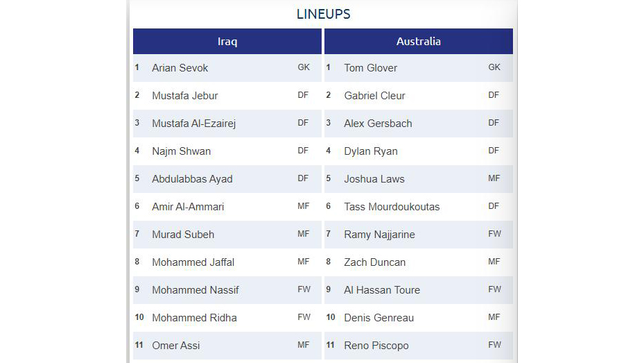Open Tass Mourdoukoutas entry
The image size is (644, 363).
[x=392, y=207]
